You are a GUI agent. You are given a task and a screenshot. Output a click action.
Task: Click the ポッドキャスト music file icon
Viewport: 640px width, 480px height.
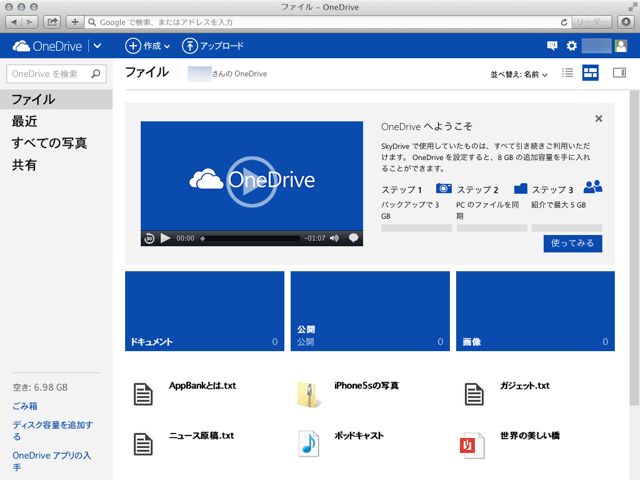click(x=309, y=444)
